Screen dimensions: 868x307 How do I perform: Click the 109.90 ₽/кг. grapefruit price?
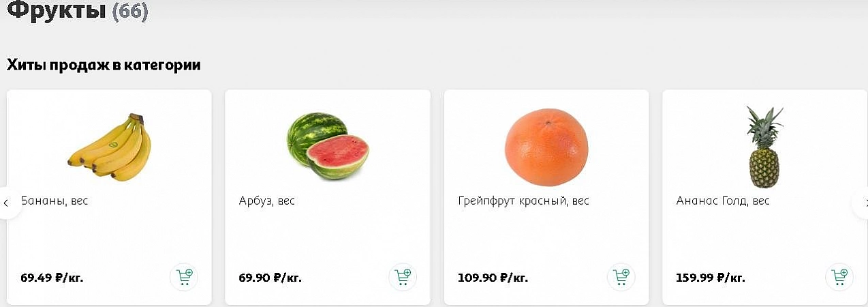pos(493,278)
